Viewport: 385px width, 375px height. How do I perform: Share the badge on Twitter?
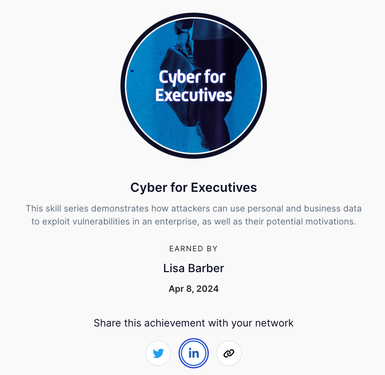(x=158, y=353)
